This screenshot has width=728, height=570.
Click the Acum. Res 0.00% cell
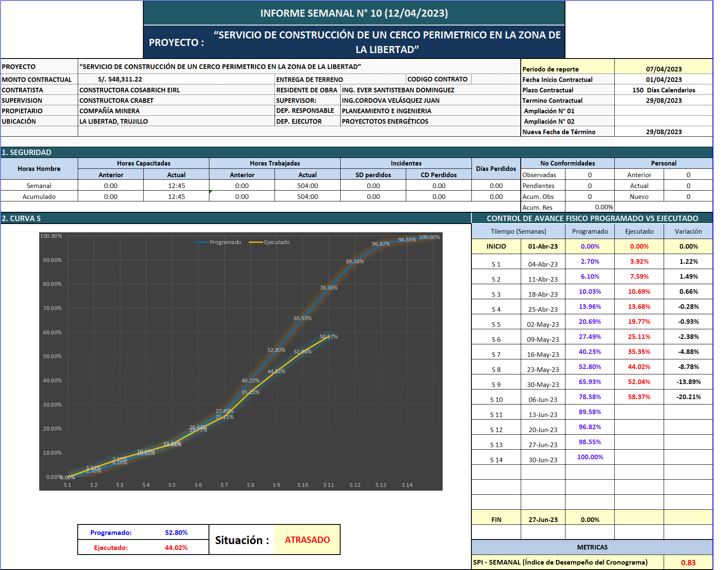point(589,207)
